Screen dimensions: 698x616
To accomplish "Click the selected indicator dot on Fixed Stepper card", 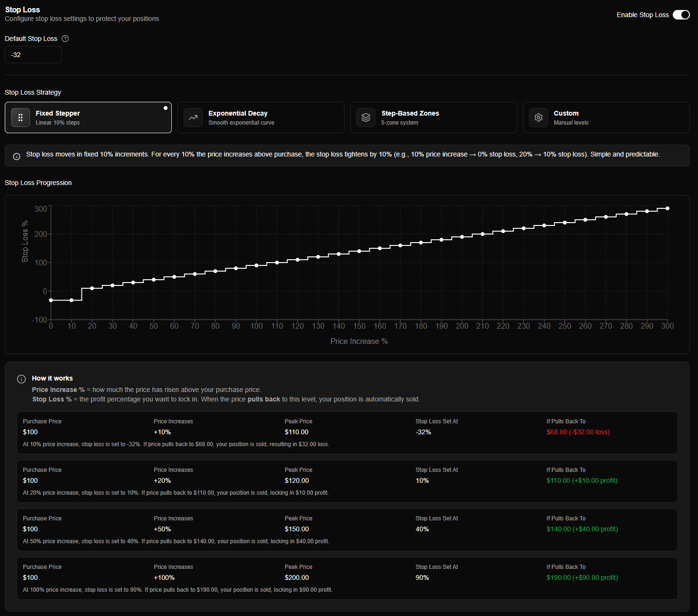I will [x=165, y=108].
